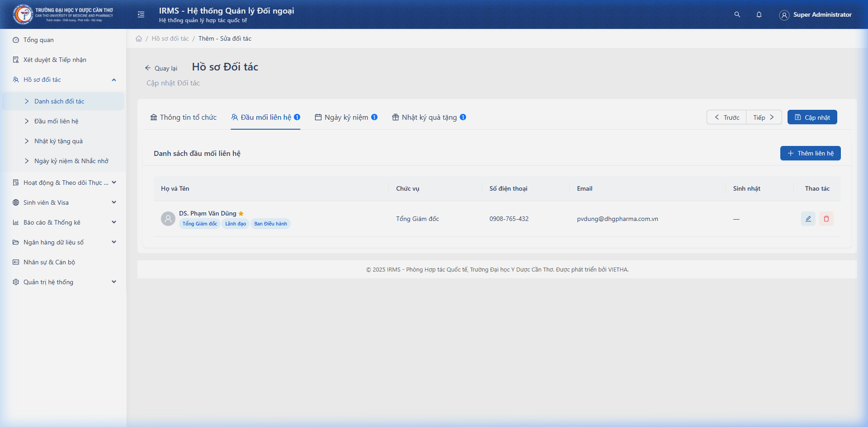Collapse sidebar using the menu fold icon

pyautogui.click(x=141, y=14)
